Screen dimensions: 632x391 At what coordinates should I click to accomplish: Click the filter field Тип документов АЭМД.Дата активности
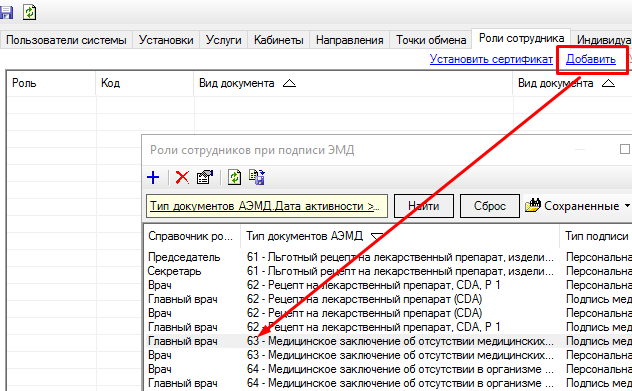267,206
